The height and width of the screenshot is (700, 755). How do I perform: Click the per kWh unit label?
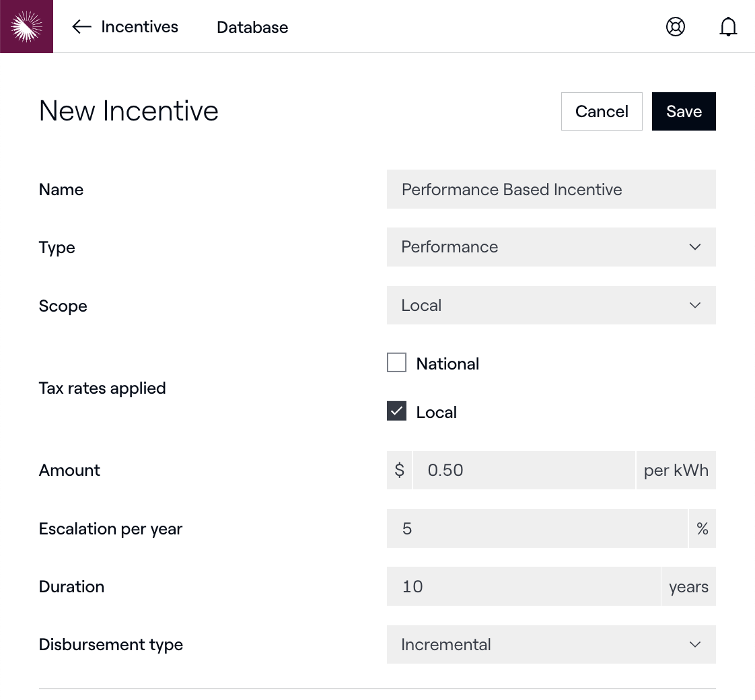[x=676, y=470]
